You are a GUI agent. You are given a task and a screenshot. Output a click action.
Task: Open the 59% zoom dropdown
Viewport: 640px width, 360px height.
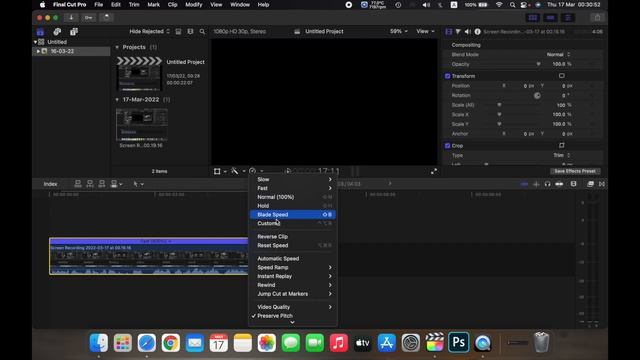(399, 31)
